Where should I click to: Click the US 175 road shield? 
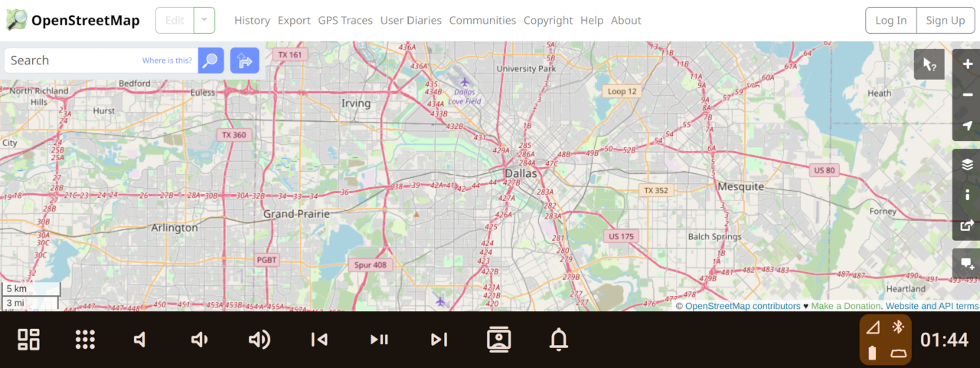(x=621, y=236)
